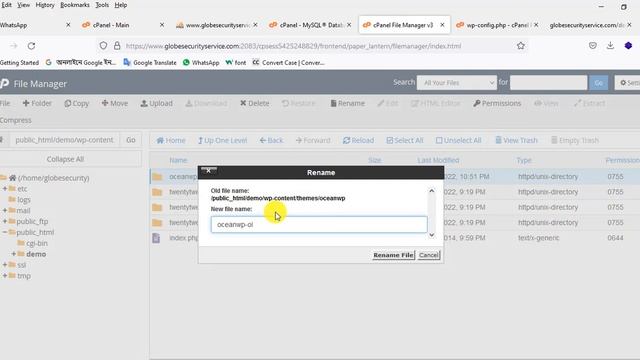The image size is (640, 360).
Task: Click Back navigation button
Action: tap(271, 140)
